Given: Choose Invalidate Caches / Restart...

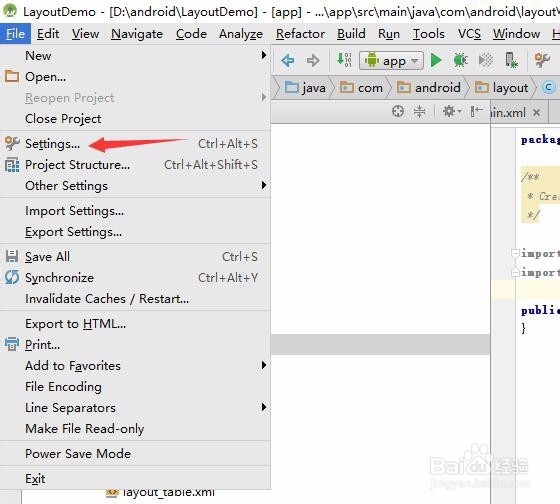Looking at the screenshot, I should 135,299.
